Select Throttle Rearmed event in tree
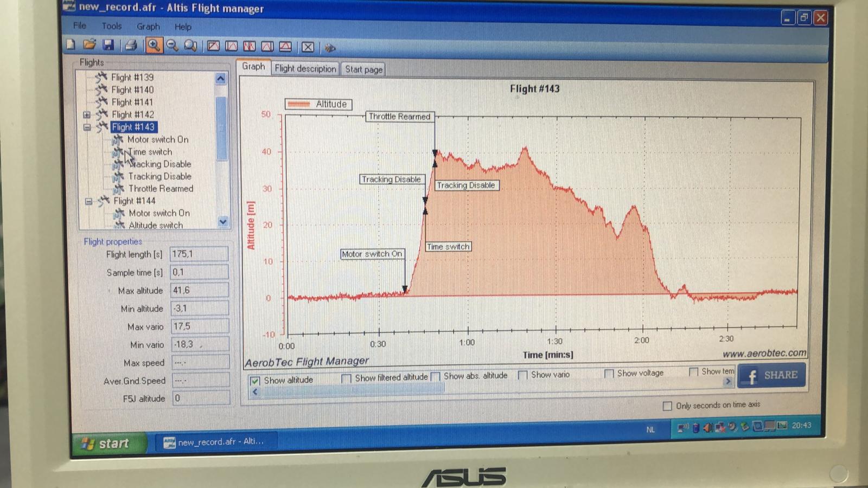Image resolution: width=868 pixels, height=488 pixels. pos(161,189)
